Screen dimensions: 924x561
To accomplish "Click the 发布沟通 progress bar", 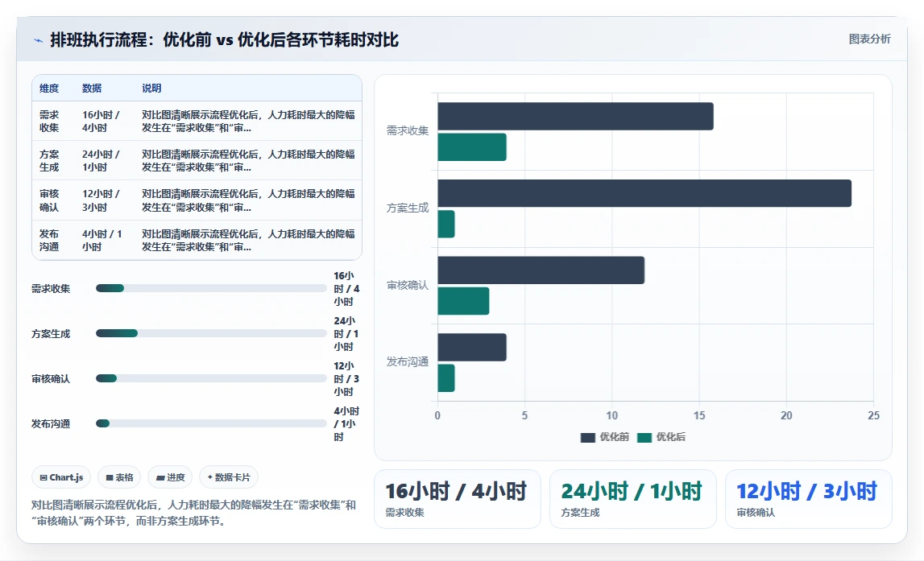I will pyautogui.click(x=211, y=423).
